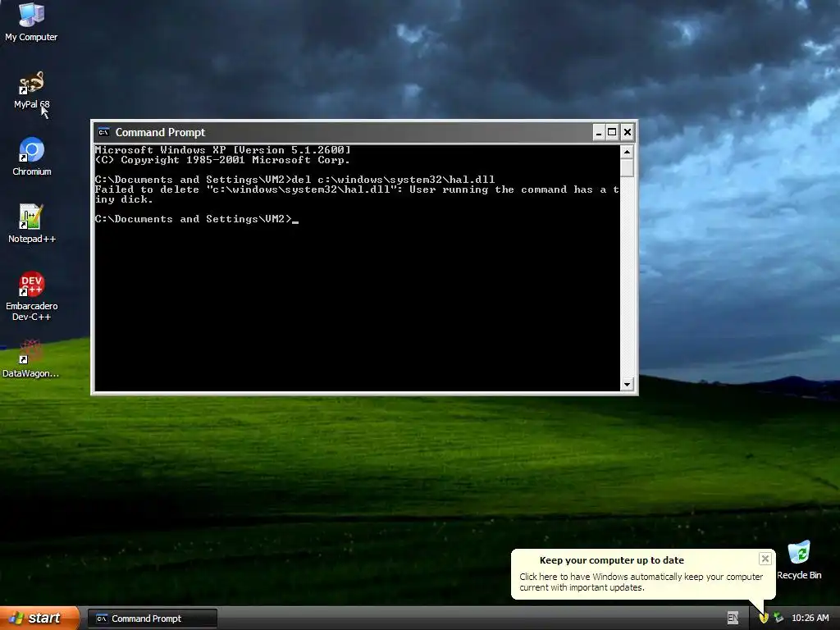Maximize the Command Prompt window
The image size is (840, 630).
612,132
